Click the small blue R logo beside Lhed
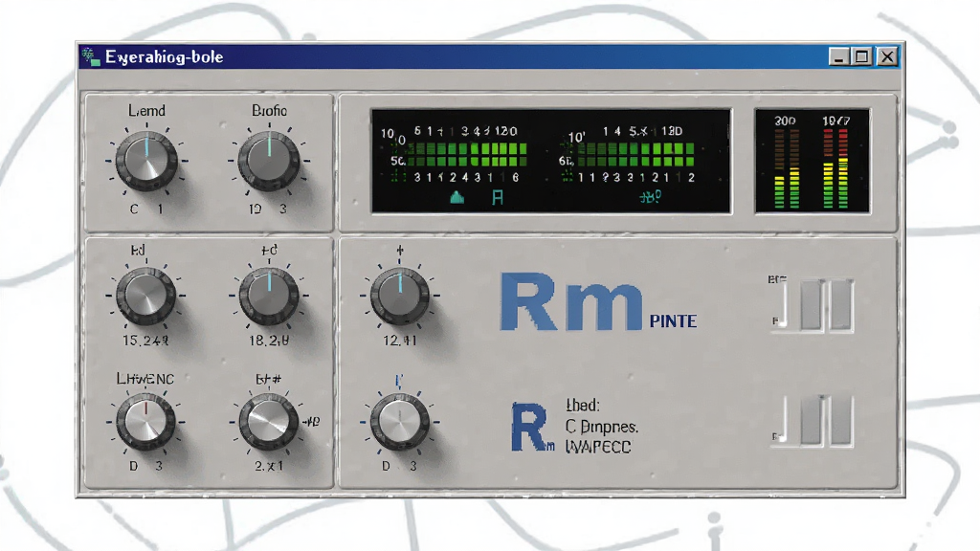 530,427
